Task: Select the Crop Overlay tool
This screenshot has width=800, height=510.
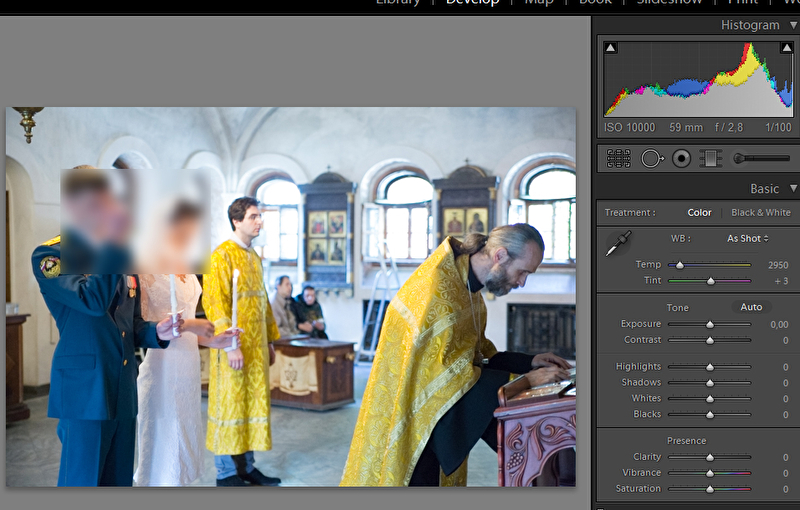Action: 618,158
